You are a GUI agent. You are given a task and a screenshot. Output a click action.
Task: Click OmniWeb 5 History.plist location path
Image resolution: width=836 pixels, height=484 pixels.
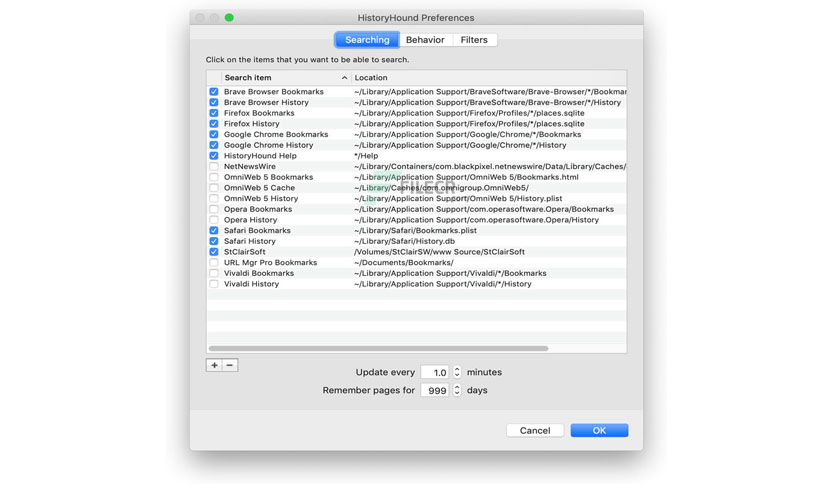[x=458, y=198]
